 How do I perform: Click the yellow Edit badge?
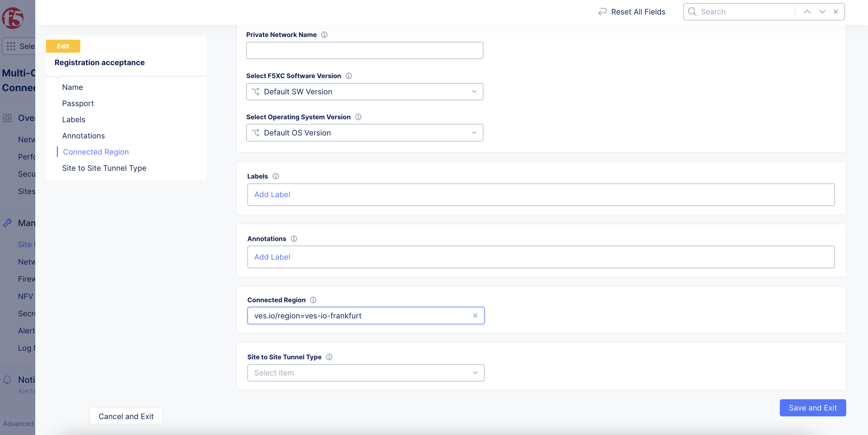click(63, 46)
